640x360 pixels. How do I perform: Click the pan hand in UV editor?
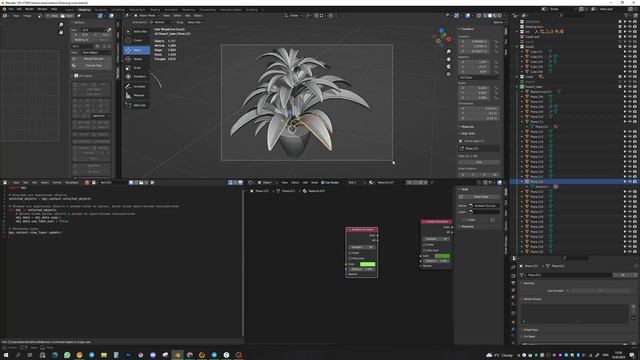tap(61, 32)
